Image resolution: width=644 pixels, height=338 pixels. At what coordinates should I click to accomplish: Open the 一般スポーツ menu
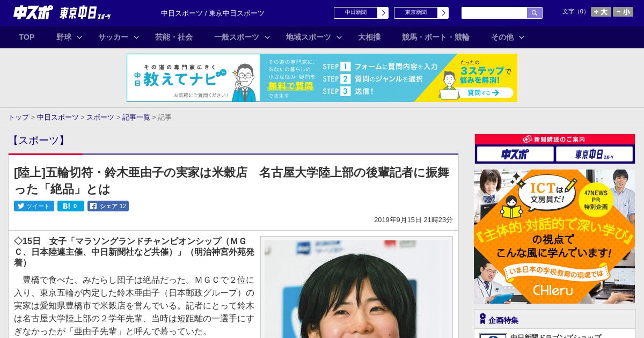237,37
